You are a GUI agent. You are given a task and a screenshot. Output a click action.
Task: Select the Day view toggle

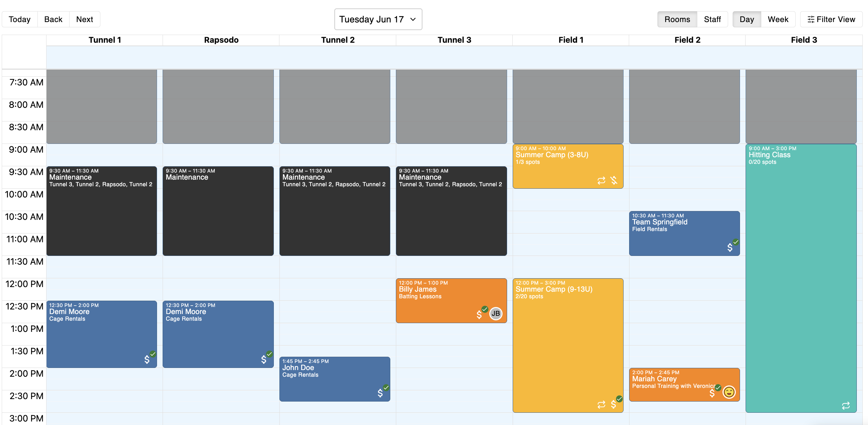coord(747,19)
